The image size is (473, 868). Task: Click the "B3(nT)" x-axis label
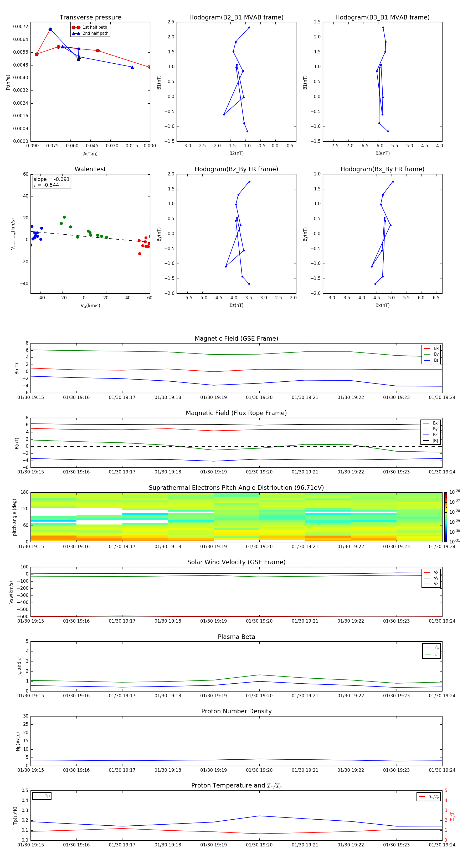click(x=382, y=153)
